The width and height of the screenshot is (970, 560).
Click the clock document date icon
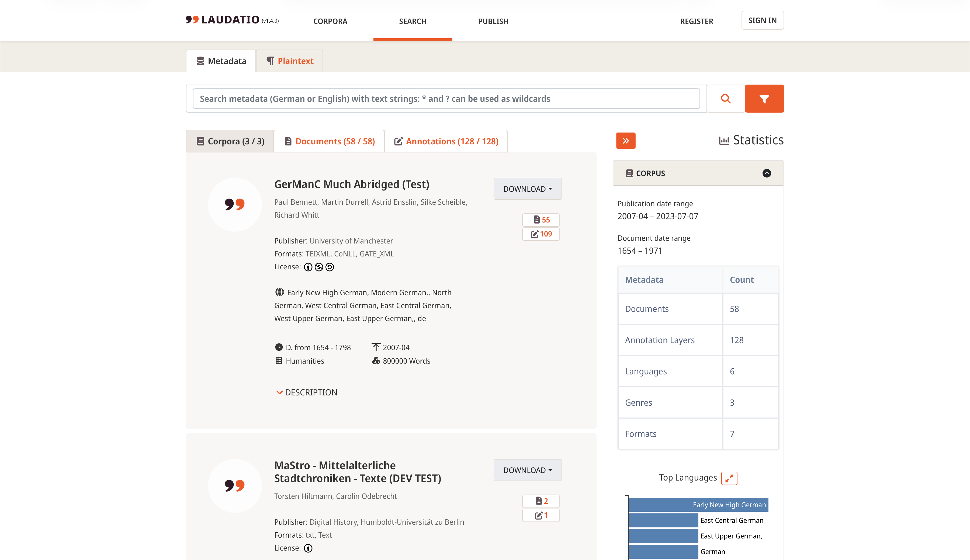279,347
